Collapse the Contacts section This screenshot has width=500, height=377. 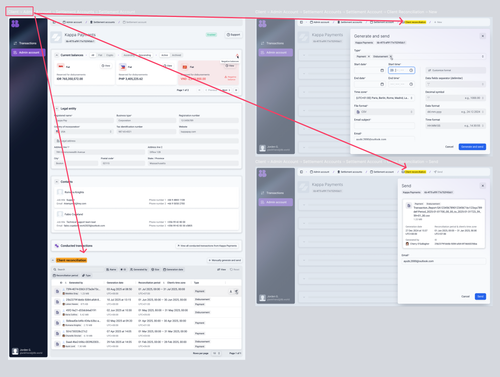tap(57, 182)
